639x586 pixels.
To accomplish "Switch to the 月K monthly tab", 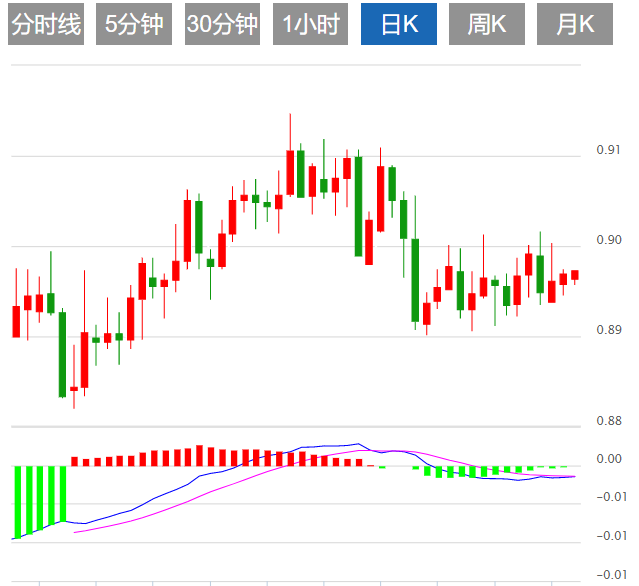I will (x=575, y=24).
